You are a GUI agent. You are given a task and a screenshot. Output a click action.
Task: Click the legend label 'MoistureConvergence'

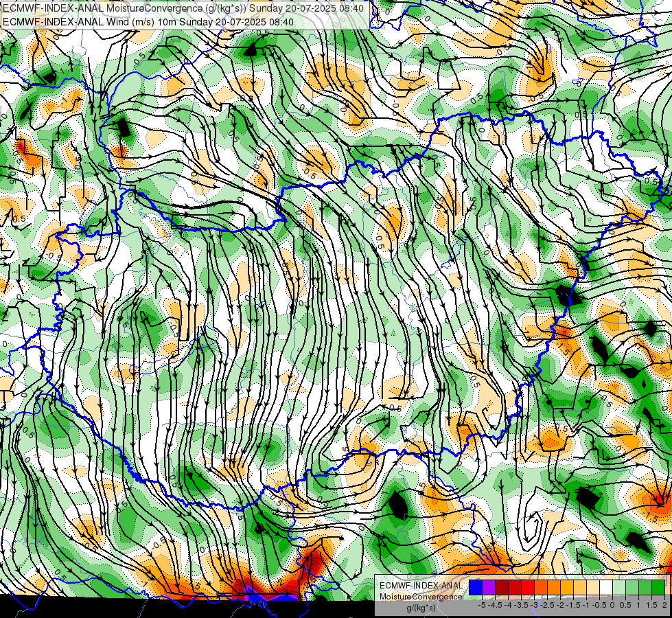pyautogui.click(x=421, y=597)
